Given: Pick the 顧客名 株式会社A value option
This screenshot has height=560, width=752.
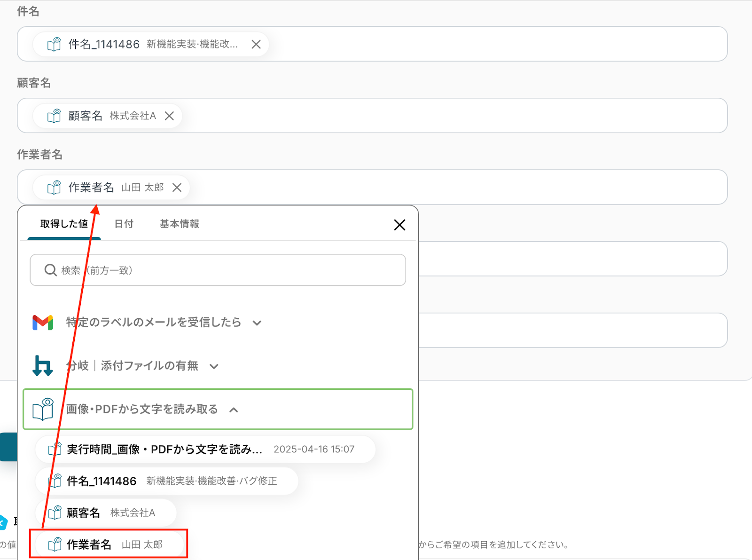Looking at the screenshot, I should click(106, 513).
